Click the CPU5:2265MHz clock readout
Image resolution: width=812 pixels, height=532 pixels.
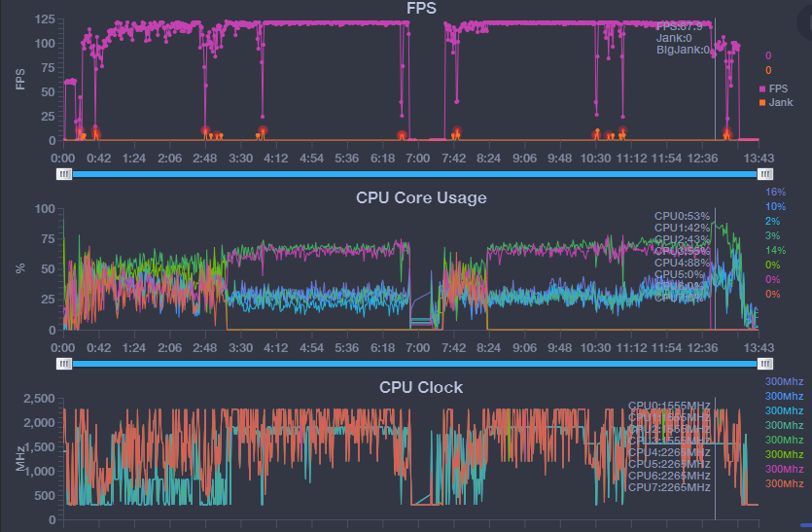[x=669, y=464]
